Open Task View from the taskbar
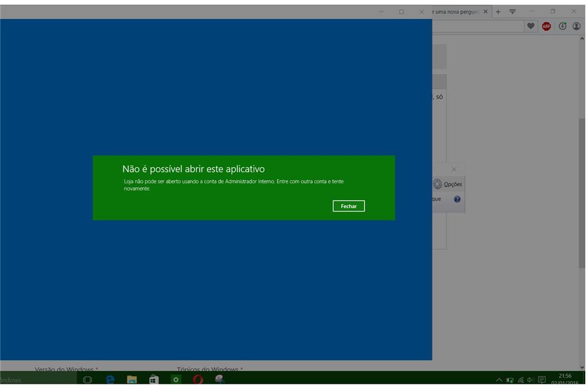This screenshot has width=588, height=389. (87, 380)
